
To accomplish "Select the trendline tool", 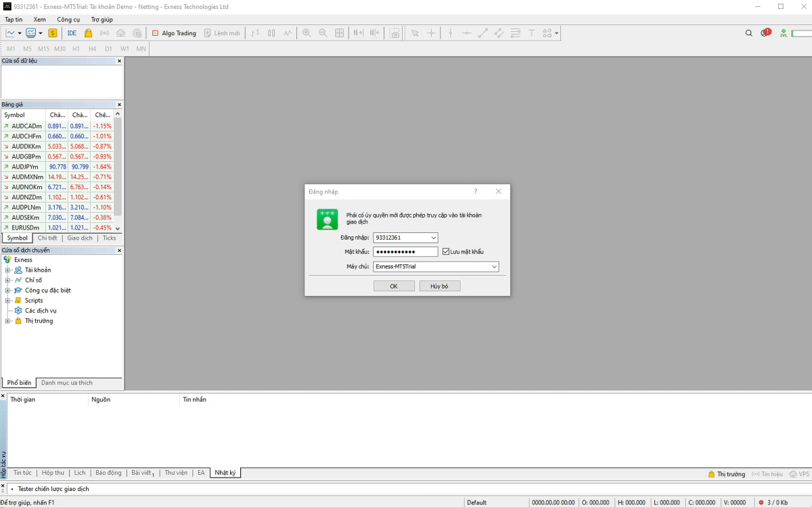I will click(482, 33).
